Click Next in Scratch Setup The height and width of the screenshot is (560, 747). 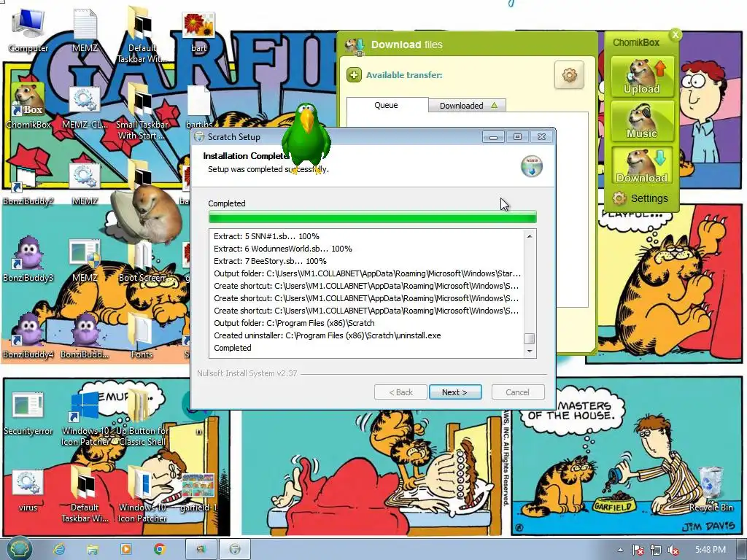tap(455, 392)
